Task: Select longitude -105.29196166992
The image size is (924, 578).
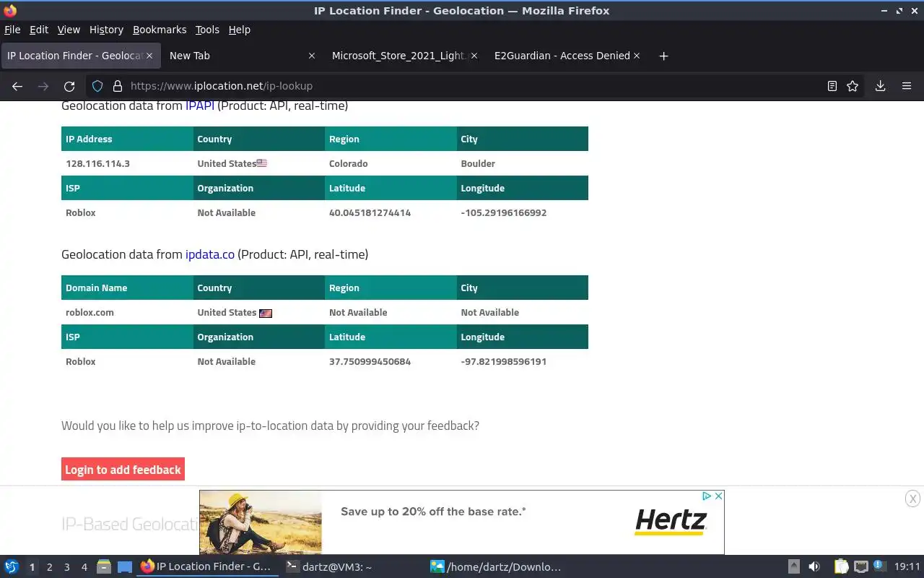Action: coord(504,212)
